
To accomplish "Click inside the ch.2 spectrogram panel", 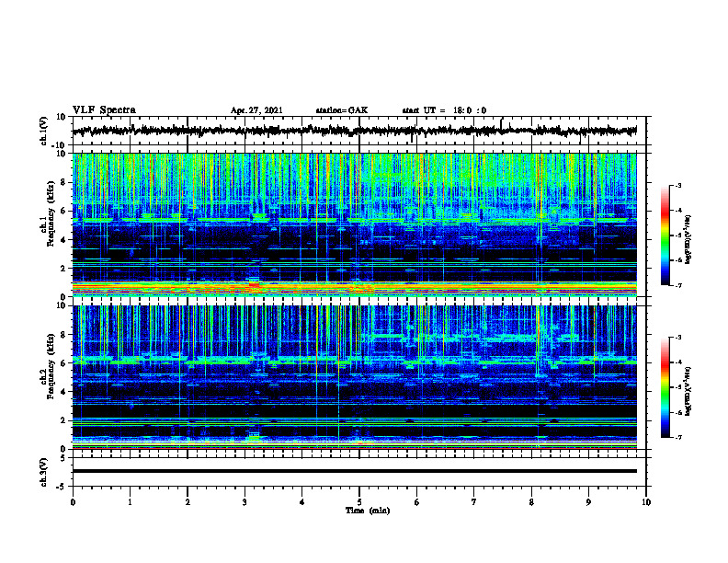I will click(354, 377).
